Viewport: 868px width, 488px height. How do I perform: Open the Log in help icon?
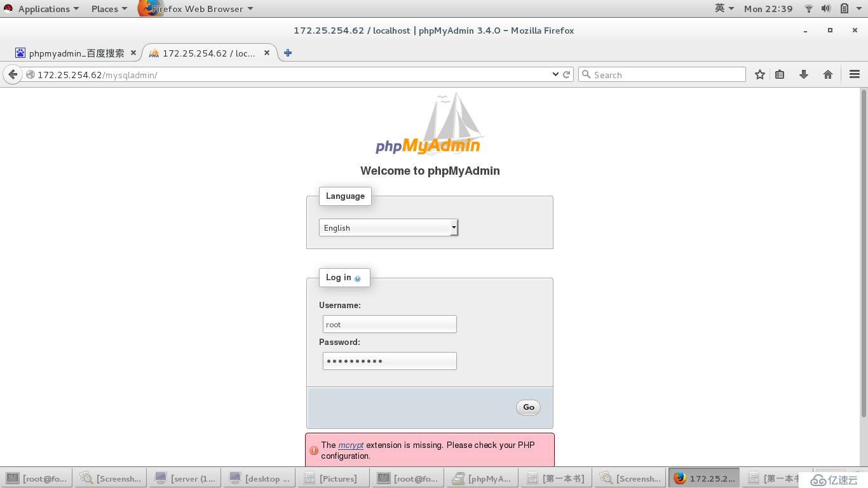click(x=357, y=278)
